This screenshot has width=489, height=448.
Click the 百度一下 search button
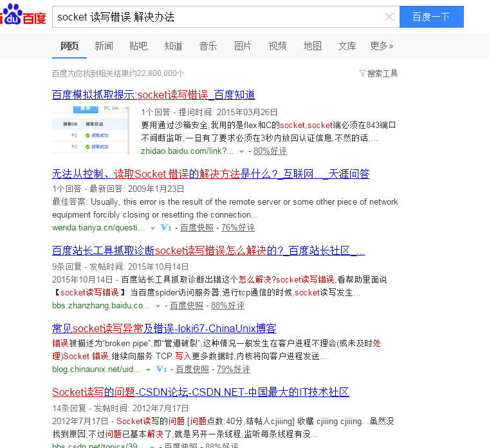click(431, 17)
